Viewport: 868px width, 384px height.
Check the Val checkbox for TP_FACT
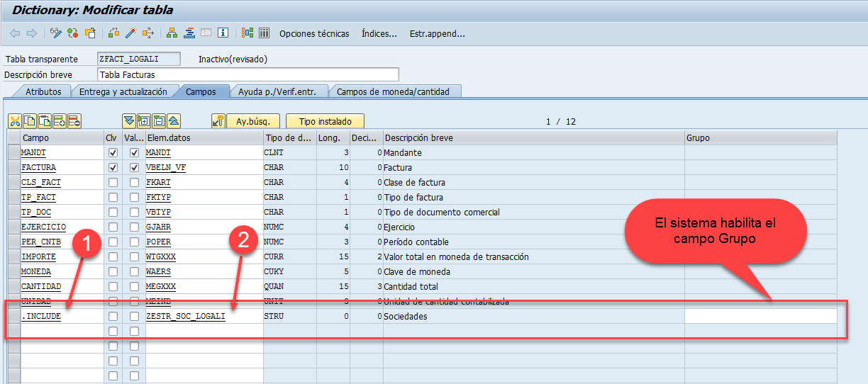pyautogui.click(x=135, y=198)
